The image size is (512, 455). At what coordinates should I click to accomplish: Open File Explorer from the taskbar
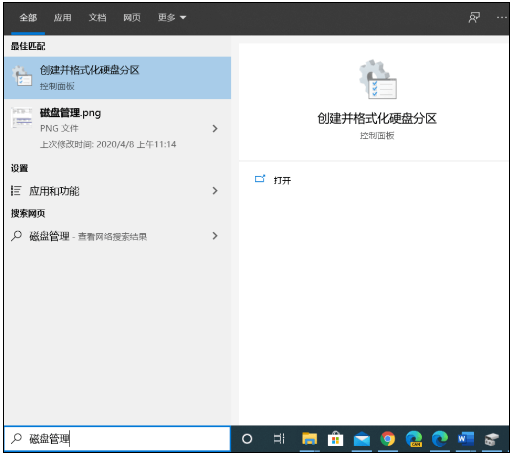[310, 439]
